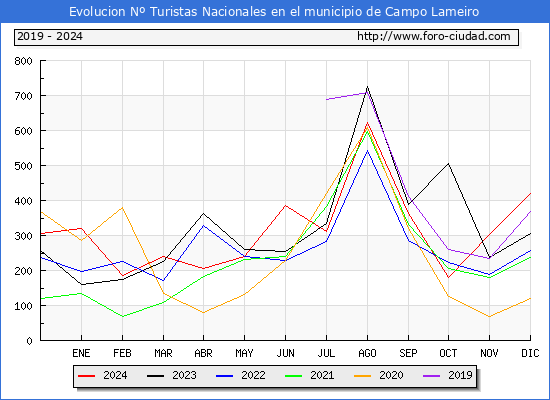Click the orange 2020 legend line swatch
This screenshot has height=400, width=550.
click(x=362, y=376)
